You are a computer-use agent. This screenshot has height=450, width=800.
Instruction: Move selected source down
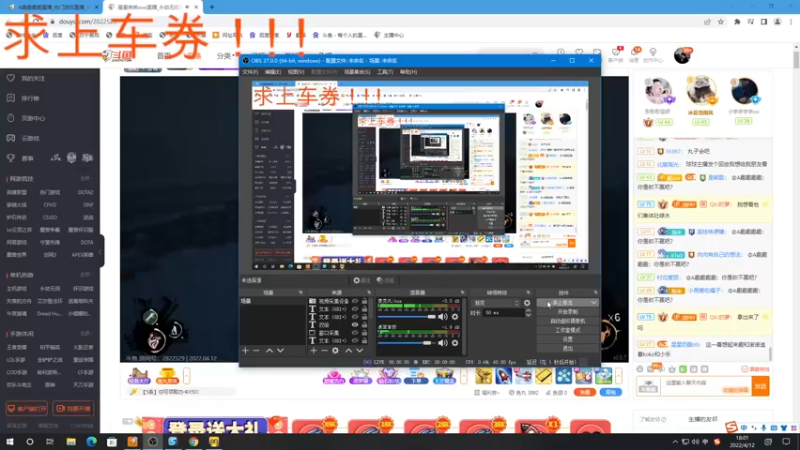point(359,351)
